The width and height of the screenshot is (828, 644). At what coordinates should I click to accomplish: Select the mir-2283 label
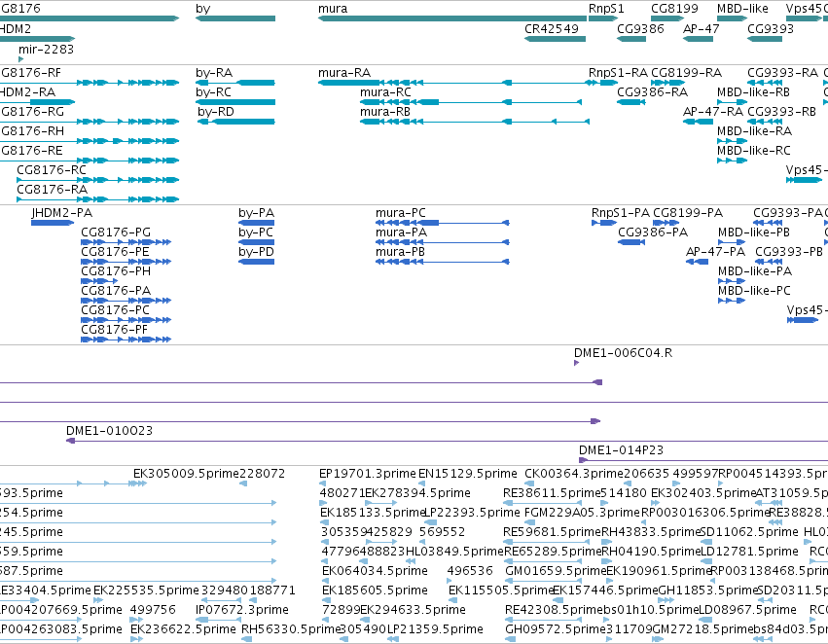46,49
